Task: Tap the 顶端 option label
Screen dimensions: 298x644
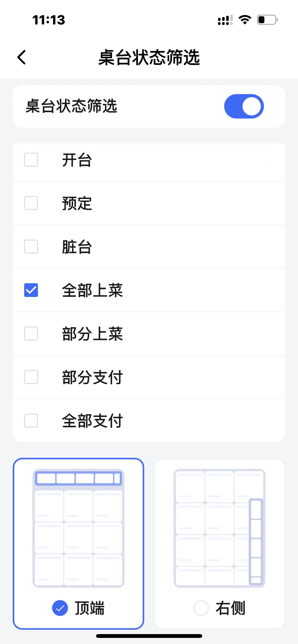Action: (x=90, y=608)
